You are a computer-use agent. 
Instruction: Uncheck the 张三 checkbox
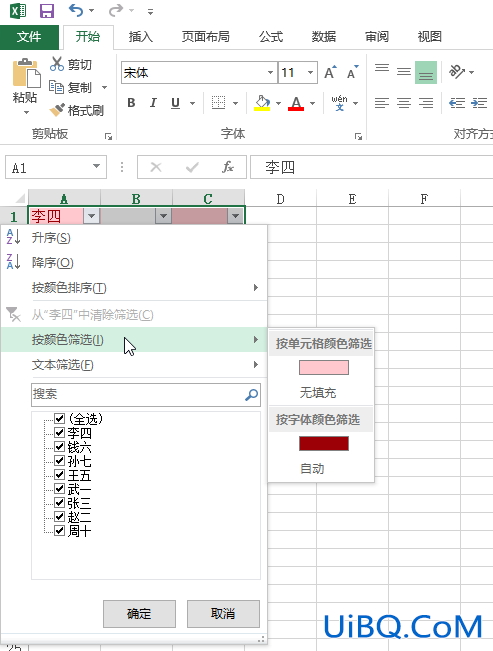(59, 502)
